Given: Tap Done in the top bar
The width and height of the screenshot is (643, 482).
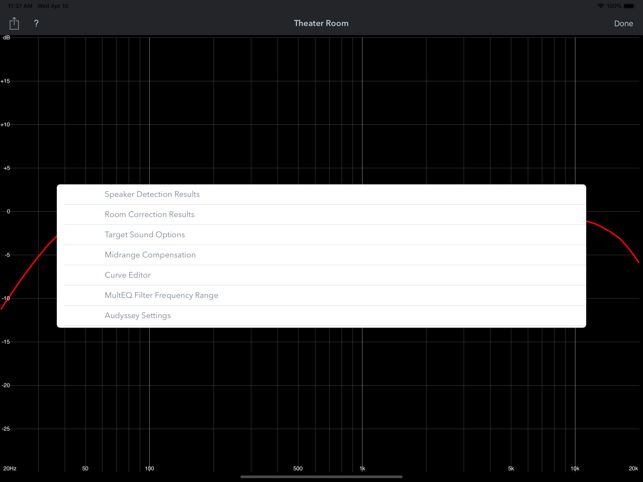Looking at the screenshot, I should click(x=623, y=23).
